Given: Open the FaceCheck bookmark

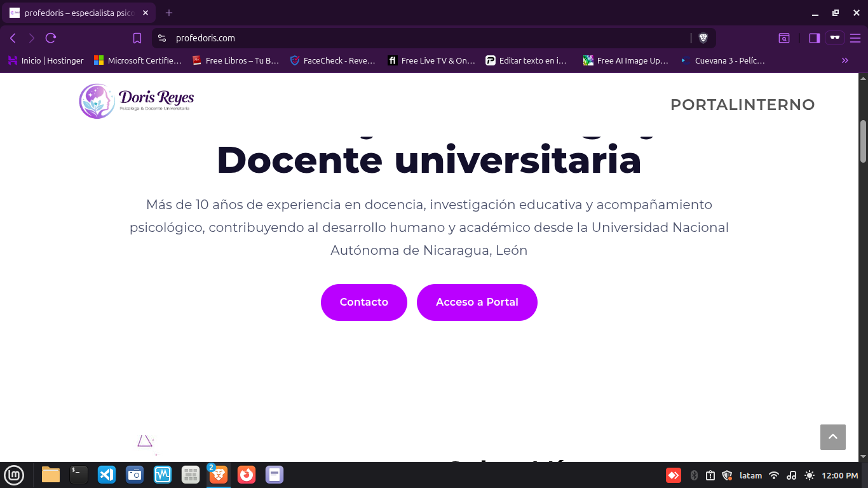Looking at the screenshot, I should click(334, 60).
